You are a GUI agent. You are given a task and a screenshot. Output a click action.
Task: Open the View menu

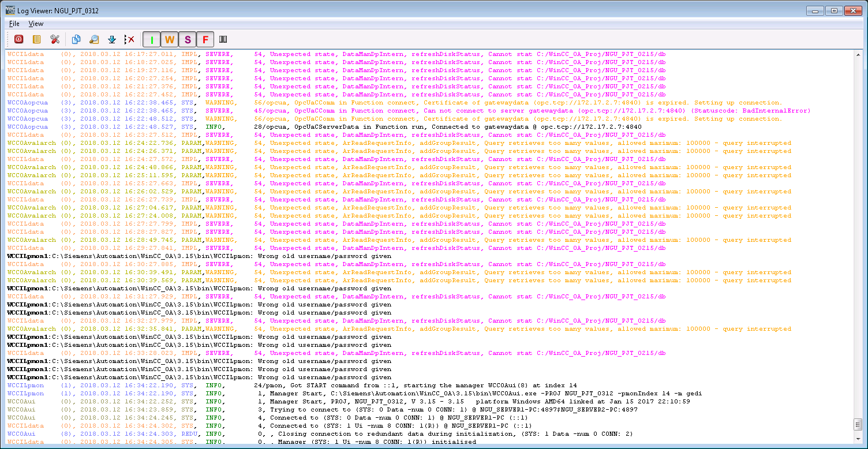pyautogui.click(x=36, y=24)
